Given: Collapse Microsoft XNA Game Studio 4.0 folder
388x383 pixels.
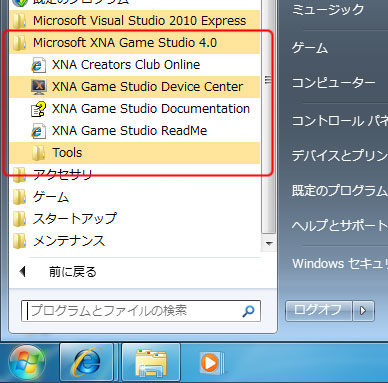Looking at the screenshot, I should [134, 43].
